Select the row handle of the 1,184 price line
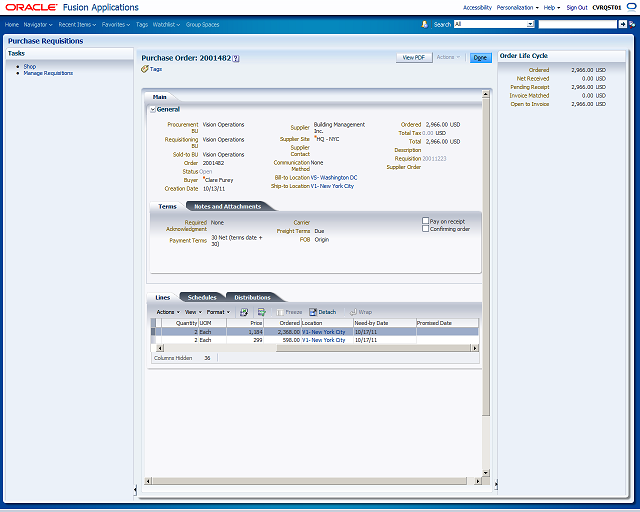Screen dimensions: 640x512 pos(153,332)
